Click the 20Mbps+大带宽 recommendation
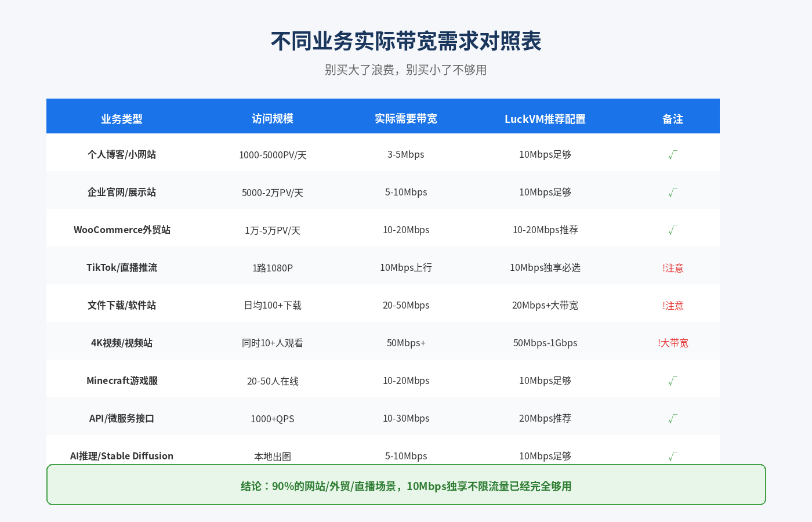812x522 pixels. [545, 305]
